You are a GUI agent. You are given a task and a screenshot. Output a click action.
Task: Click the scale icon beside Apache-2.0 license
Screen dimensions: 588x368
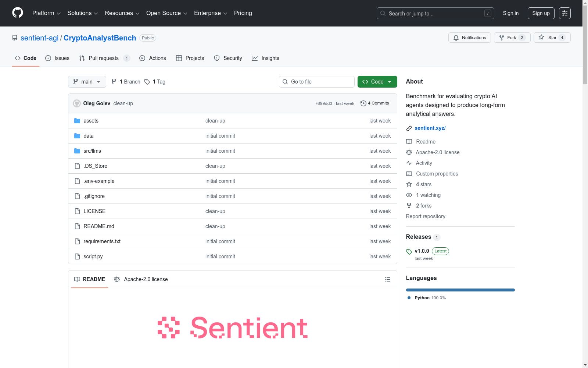[409, 152]
